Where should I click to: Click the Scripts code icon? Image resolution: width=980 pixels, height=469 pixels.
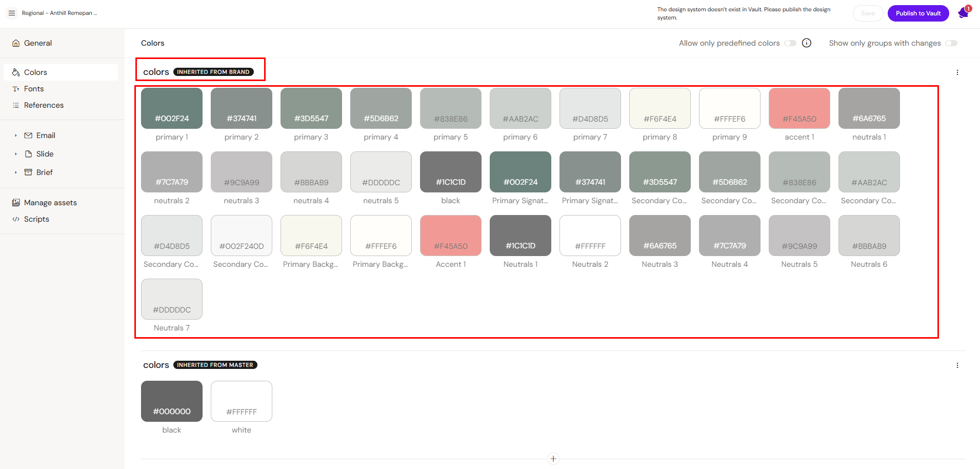16,219
